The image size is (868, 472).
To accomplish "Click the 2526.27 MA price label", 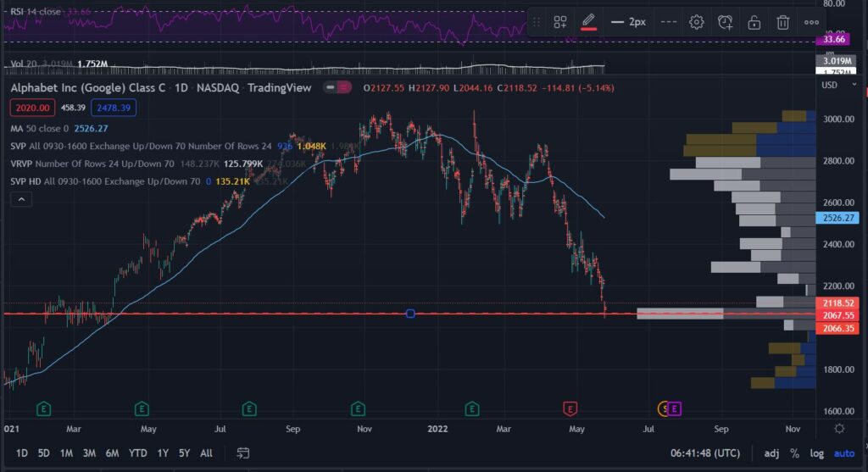I will (x=837, y=218).
